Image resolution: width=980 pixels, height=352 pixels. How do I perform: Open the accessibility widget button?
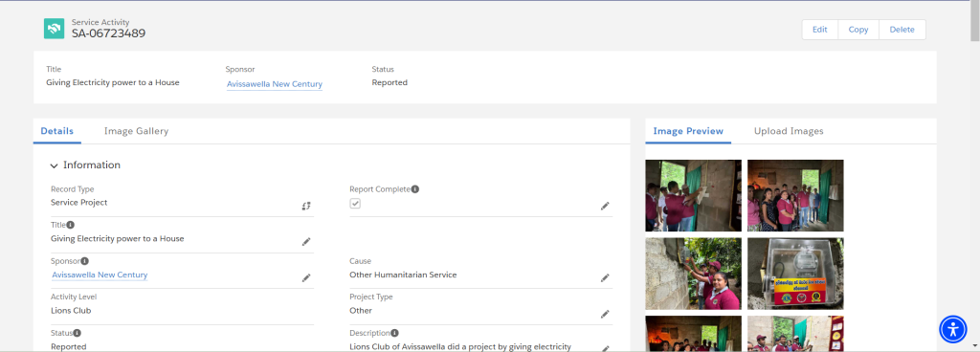pyautogui.click(x=953, y=329)
